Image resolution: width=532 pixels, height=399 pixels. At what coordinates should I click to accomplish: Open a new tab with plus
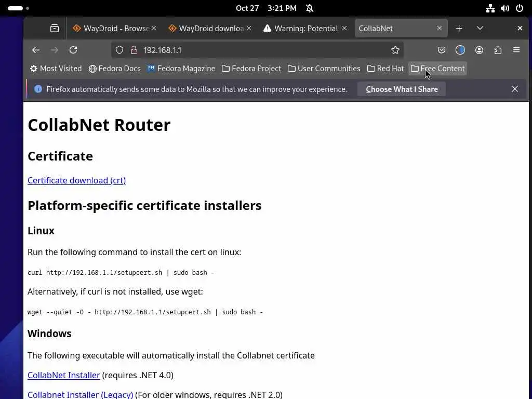tap(459, 29)
